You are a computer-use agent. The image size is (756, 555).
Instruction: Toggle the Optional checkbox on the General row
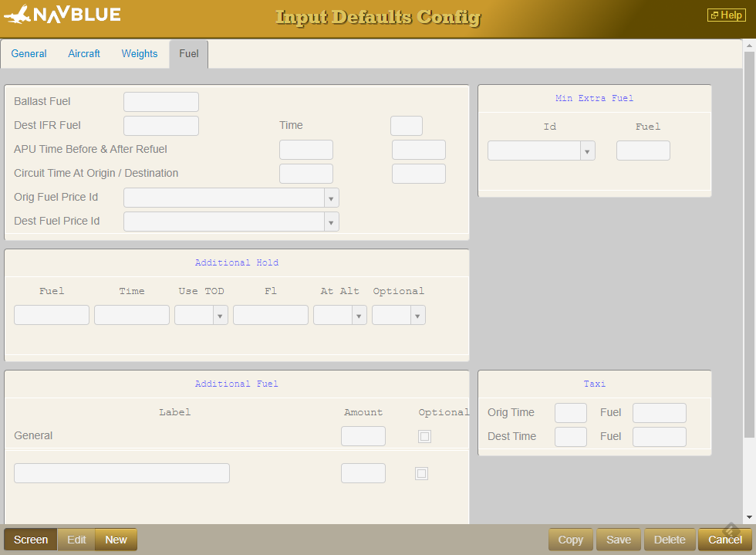[424, 436]
